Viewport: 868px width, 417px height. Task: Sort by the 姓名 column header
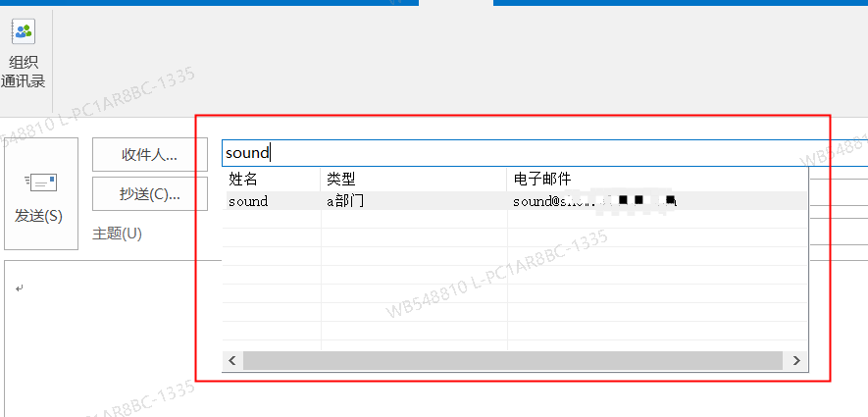coord(244,179)
